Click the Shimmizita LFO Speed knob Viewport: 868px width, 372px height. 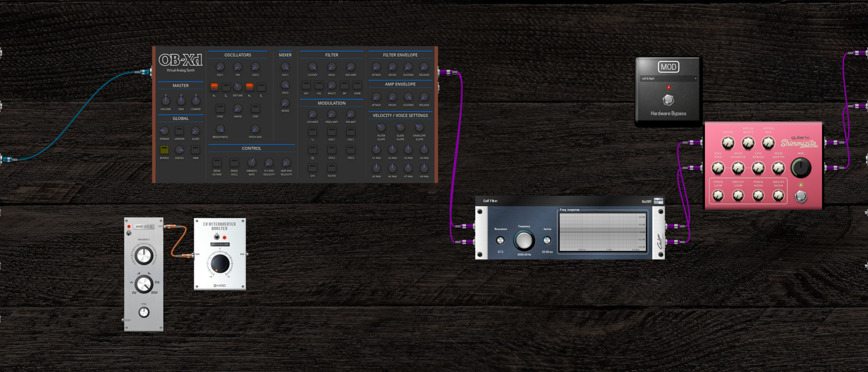click(758, 168)
